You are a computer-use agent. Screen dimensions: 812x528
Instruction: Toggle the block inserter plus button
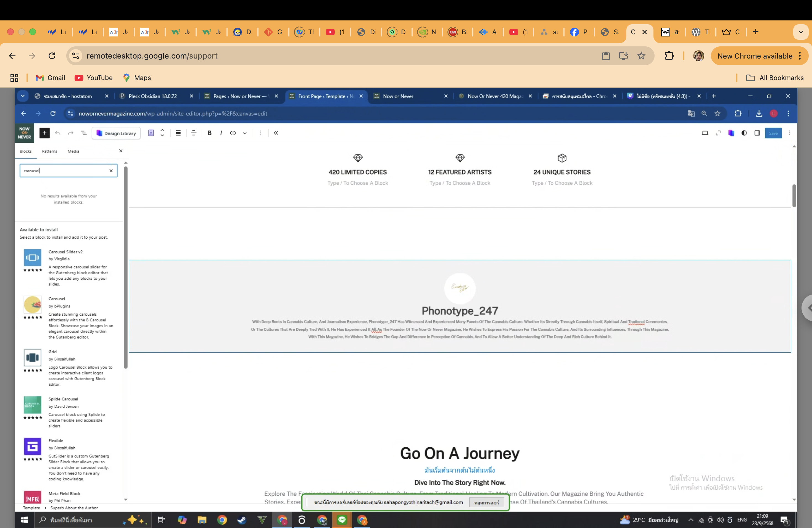tap(44, 133)
